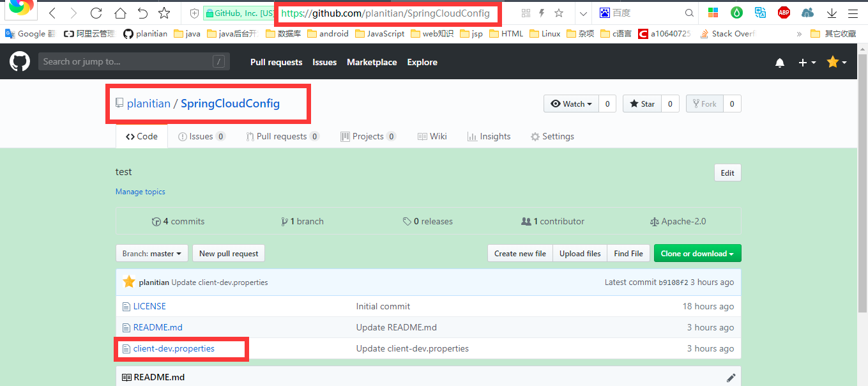868x386 pixels.
Task: Click Edit for repository description
Action: pyautogui.click(x=727, y=173)
